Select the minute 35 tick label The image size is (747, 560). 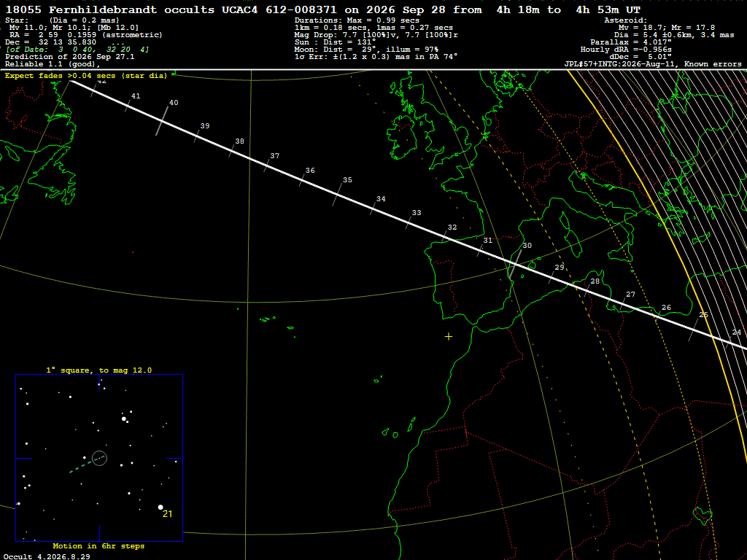347,180
